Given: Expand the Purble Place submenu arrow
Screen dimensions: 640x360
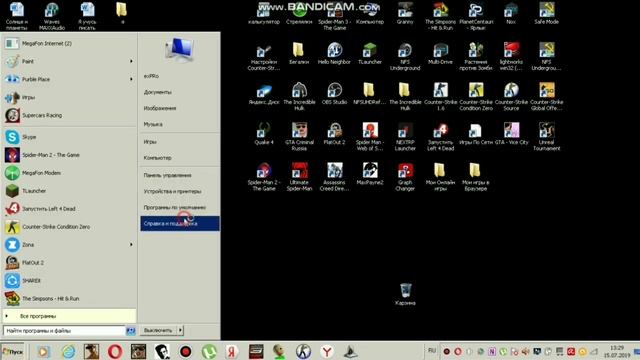Looking at the screenshot, I should [131, 80].
